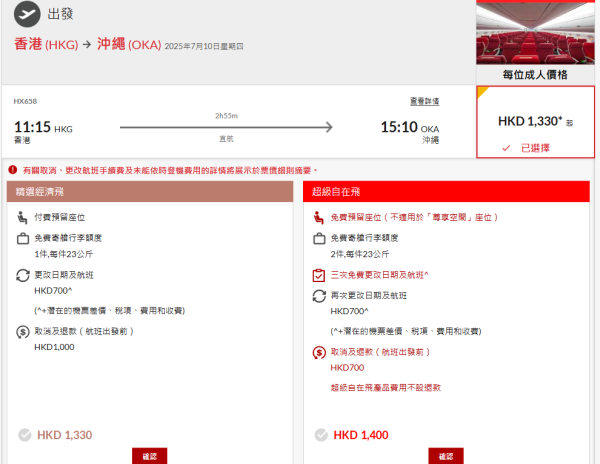Click the arrow between 香港 and 沖繩
Screen dimensions: 600x464
(x=87, y=44)
